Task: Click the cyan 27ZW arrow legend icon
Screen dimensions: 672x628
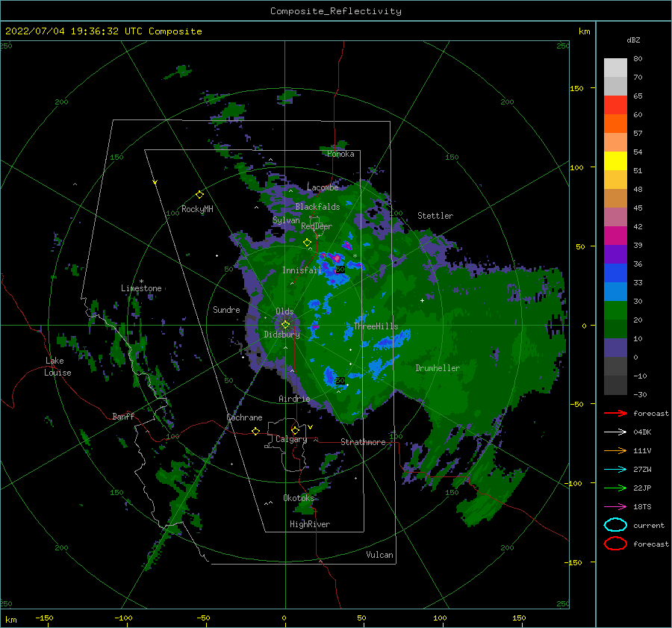Action: (615, 470)
